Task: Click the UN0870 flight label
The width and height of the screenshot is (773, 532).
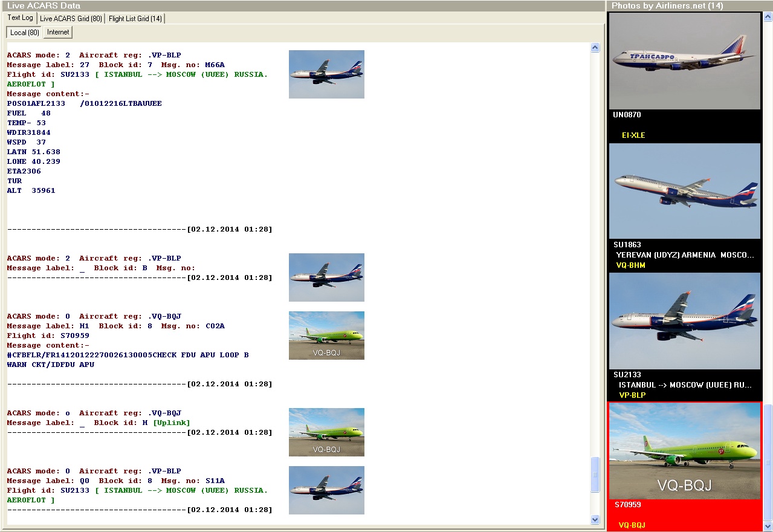Action: [627, 115]
